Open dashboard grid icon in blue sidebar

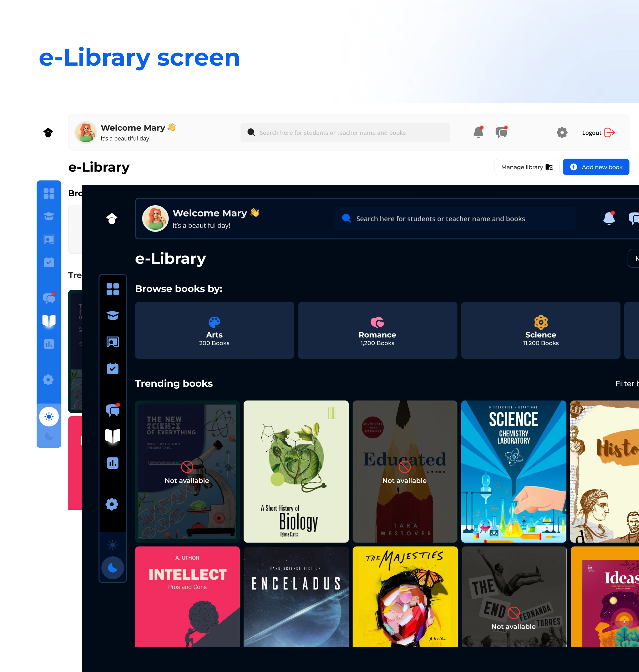tap(49, 194)
